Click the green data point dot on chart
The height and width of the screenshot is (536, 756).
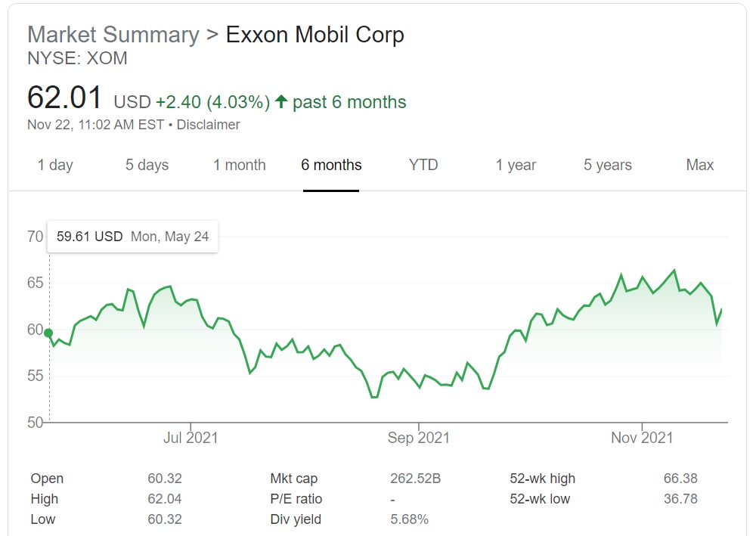(x=49, y=333)
